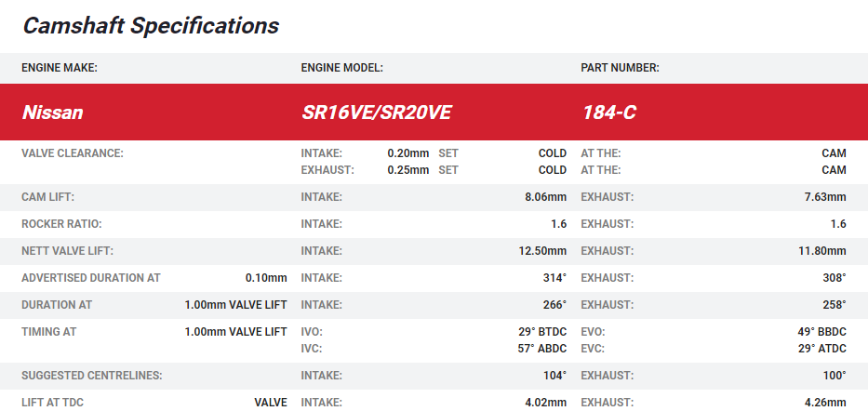Screen dimensions: 868x411
Task: Select the Nissan engine make text
Action: 53,113
